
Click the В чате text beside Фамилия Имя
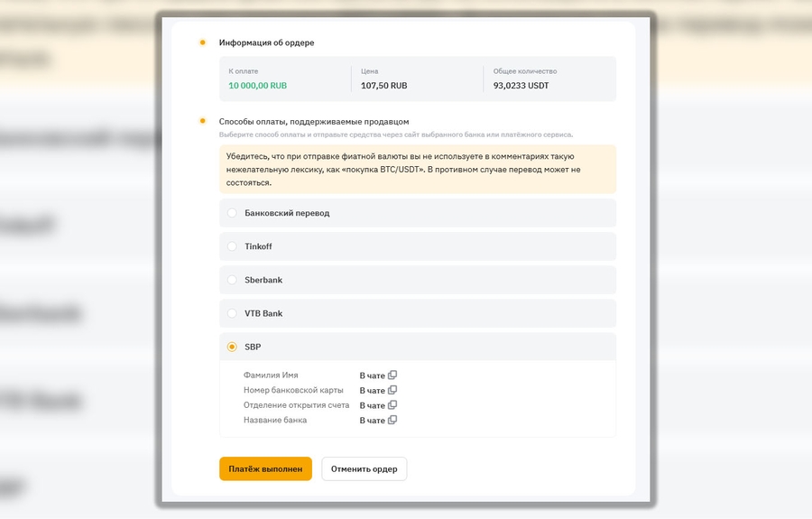coord(372,375)
